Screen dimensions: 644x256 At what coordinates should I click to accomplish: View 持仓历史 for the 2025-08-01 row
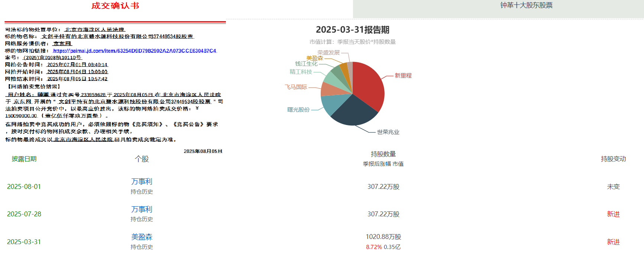pos(142,192)
